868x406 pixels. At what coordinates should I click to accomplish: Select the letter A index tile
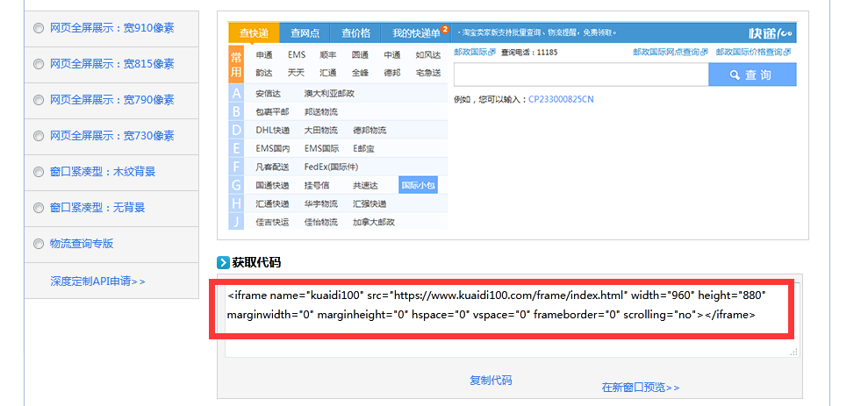pos(235,93)
